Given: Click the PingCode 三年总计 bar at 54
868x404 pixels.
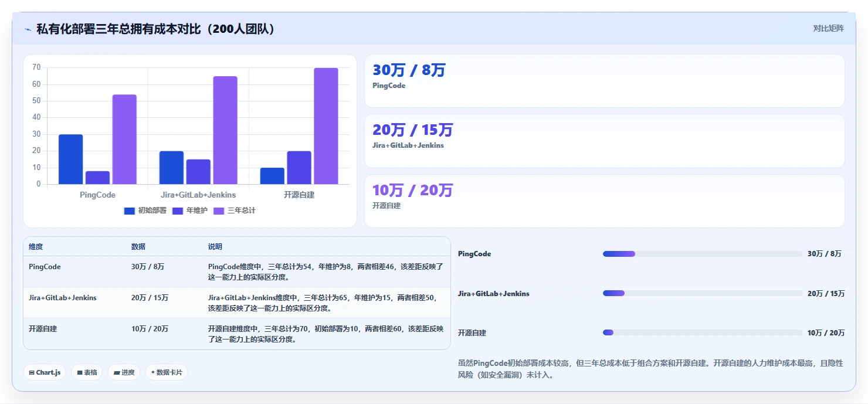Looking at the screenshot, I should point(124,140).
